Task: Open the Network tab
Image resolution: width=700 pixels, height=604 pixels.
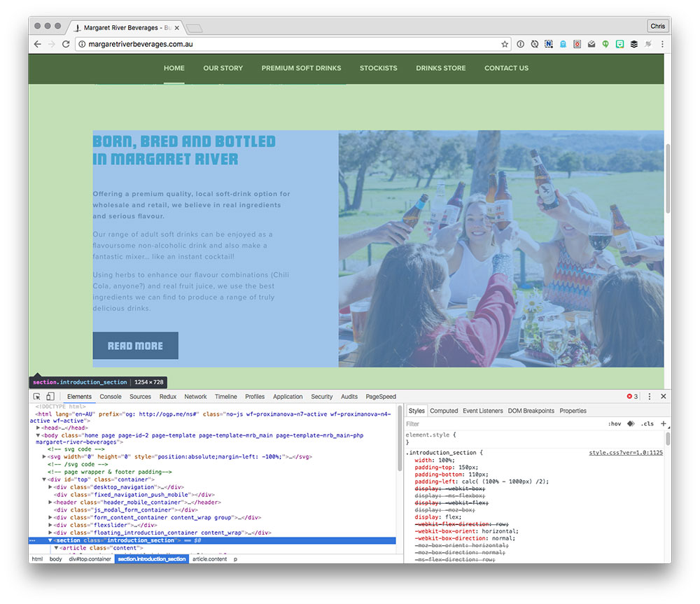Action: pyautogui.click(x=195, y=396)
